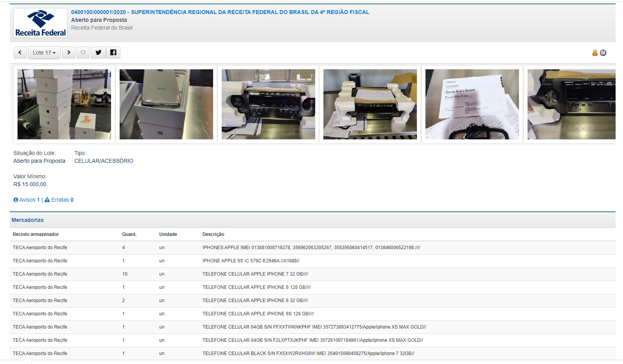The height and width of the screenshot is (364, 623).
Task: Click quantity 10 cell
Action: [125, 274]
